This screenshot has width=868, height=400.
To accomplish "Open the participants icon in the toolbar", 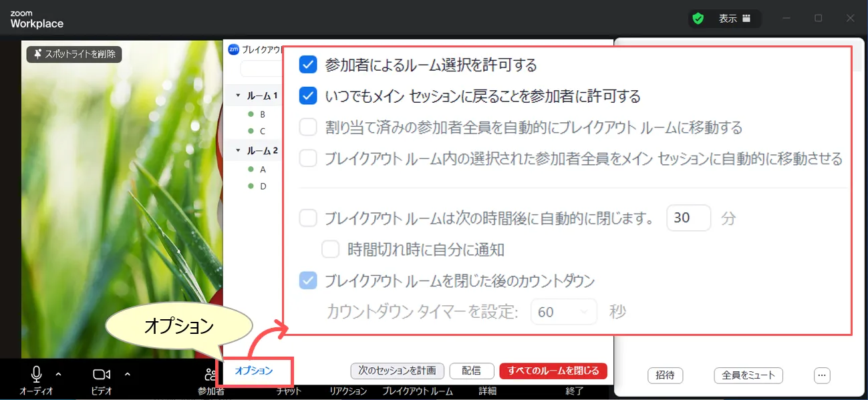I will coord(211,375).
